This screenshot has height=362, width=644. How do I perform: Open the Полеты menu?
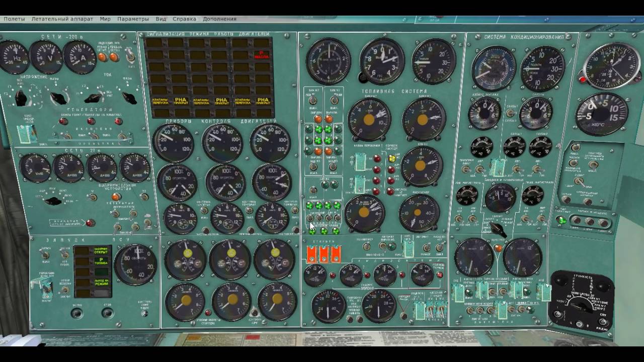[x=14, y=19]
